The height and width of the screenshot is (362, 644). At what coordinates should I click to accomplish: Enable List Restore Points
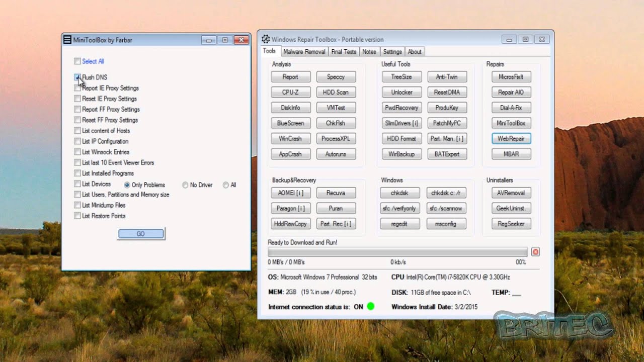tap(77, 216)
